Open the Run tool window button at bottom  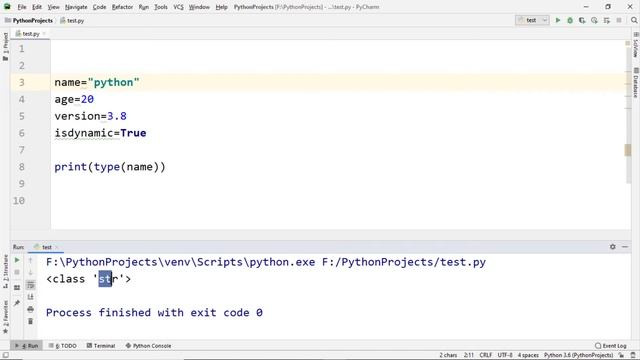(26, 346)
